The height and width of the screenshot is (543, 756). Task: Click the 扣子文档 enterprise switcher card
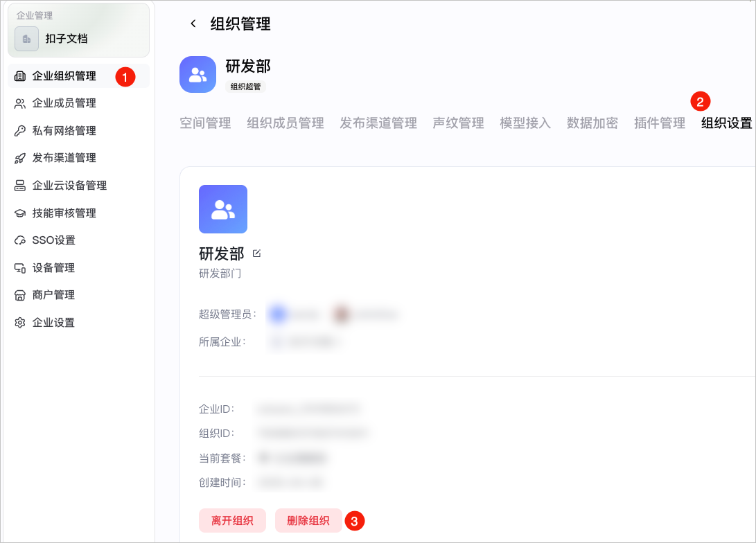78,30
